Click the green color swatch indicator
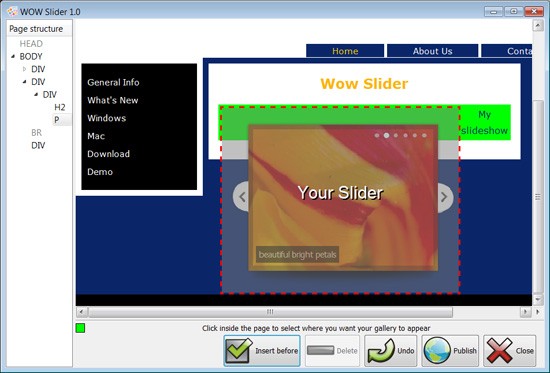The image size is (550, 373). pyautogui.click(x=80, y=328)
